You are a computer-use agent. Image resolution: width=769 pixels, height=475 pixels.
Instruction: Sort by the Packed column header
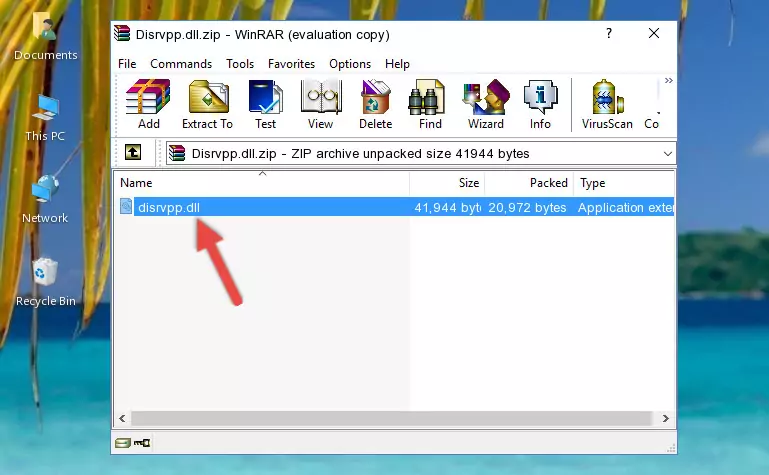tap(529, 183)
